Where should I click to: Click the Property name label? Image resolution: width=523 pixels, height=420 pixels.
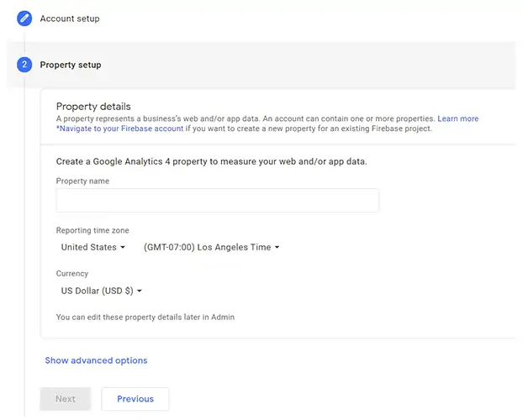tap(82, 181)
